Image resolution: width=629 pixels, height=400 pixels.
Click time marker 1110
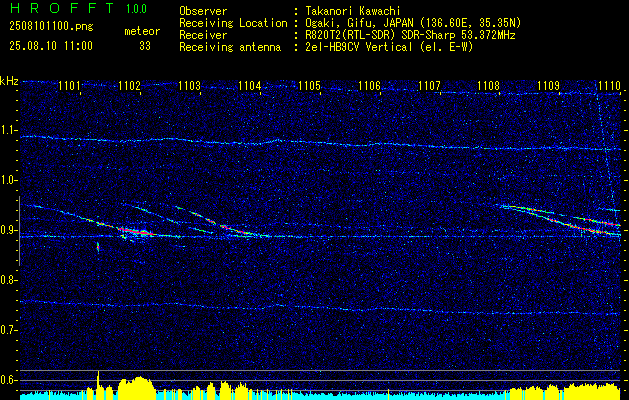click(x=609, y=85)
